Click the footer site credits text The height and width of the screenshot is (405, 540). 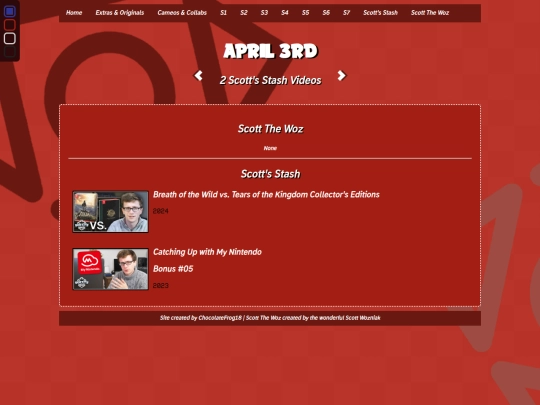[270, 318]
